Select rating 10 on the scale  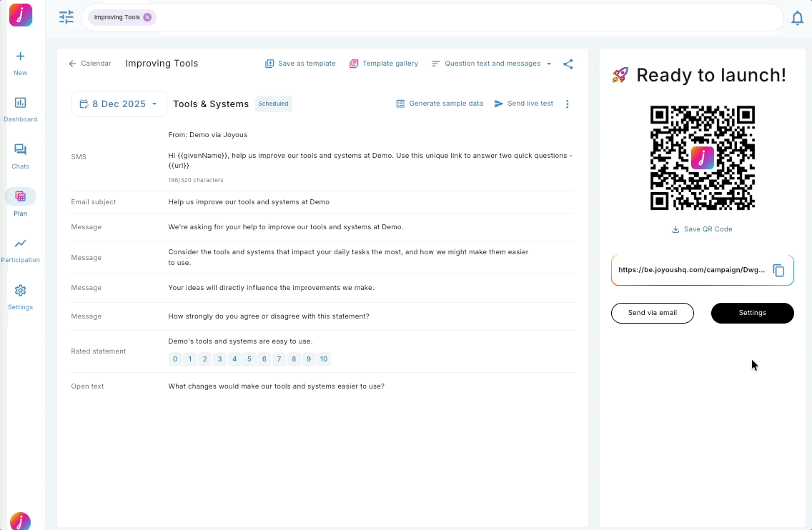pyautogui.click(x=324, y=359)
